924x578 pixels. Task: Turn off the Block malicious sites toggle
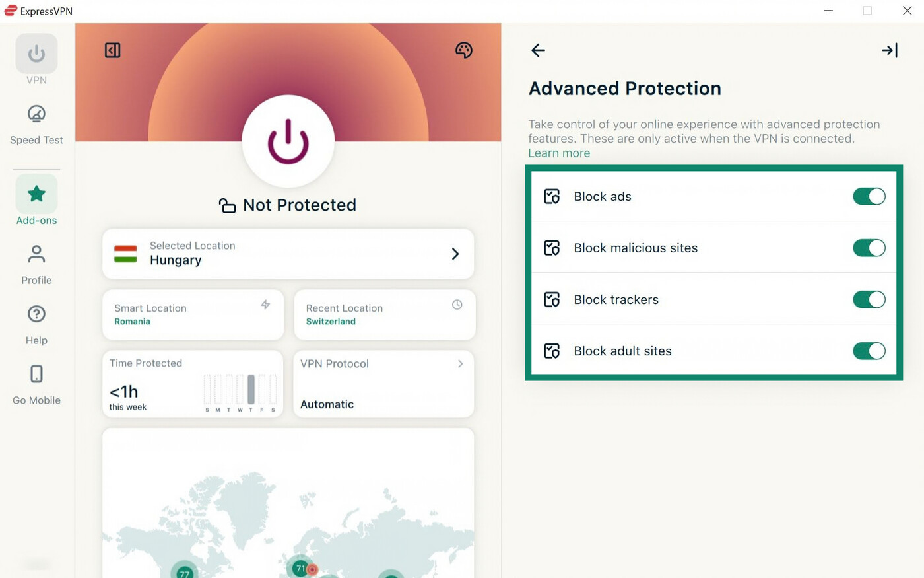click(869, 248)
